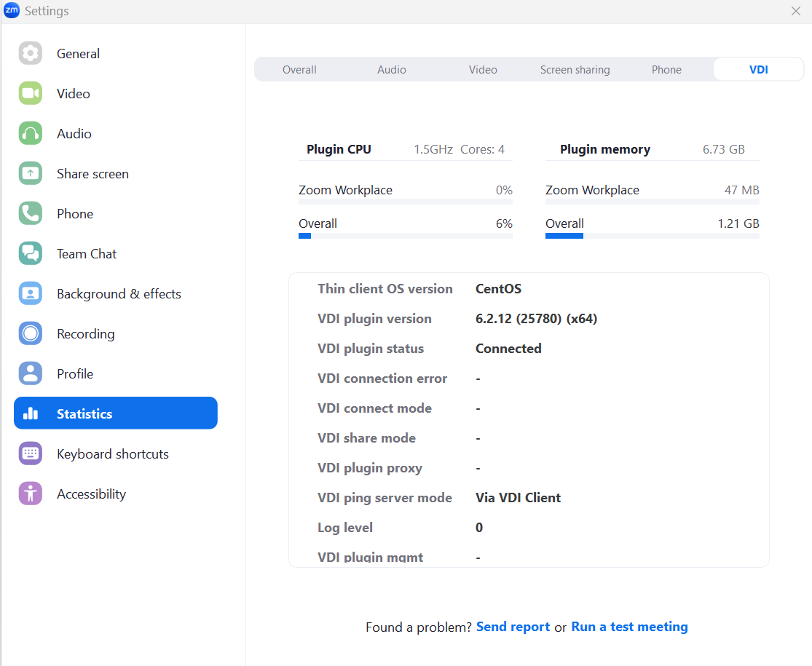Click the Phone handset icon
812x666 pixels.
tap(30, 214)
